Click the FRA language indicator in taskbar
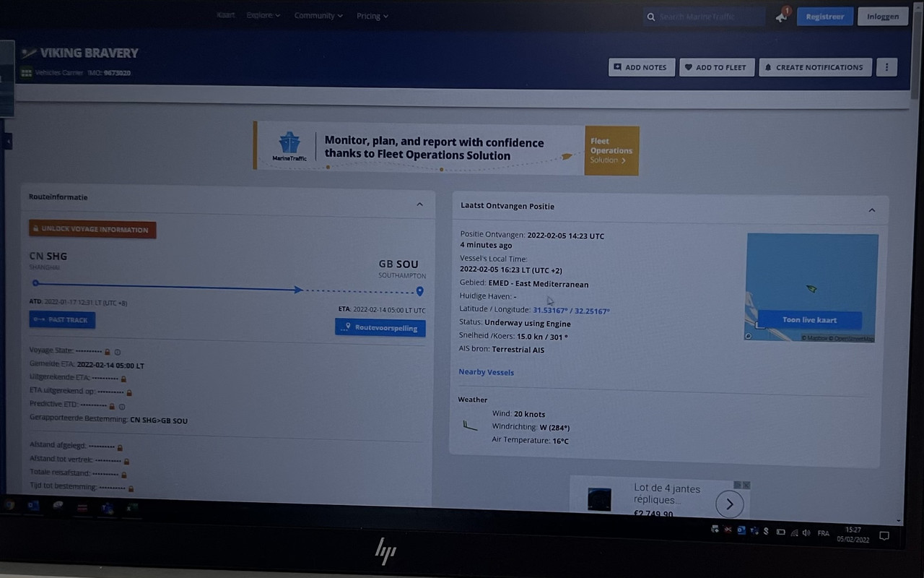Image resolution: width=924 pixels, height=578 pixels. 824,533
